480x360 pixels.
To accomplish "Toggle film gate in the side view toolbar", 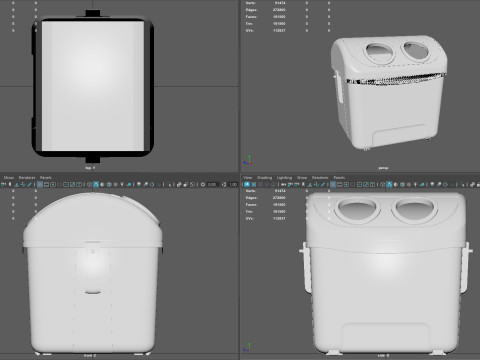I will [339, 184].
